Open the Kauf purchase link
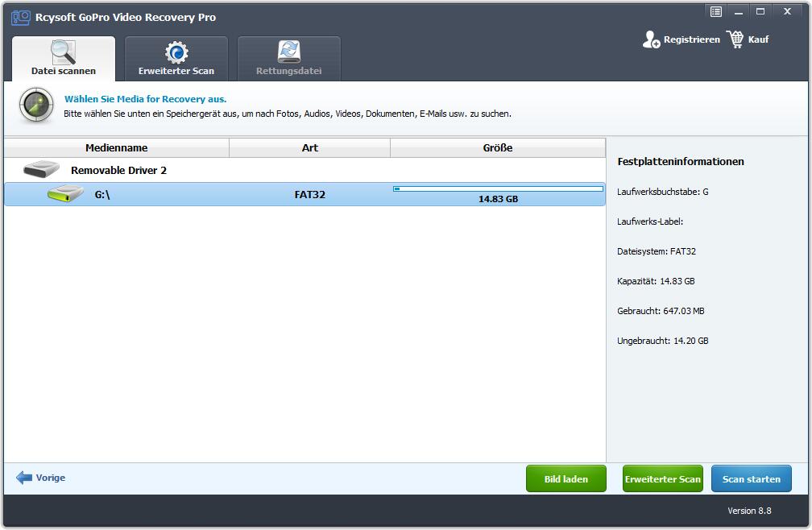812x530 pixels. click(758, 39)
